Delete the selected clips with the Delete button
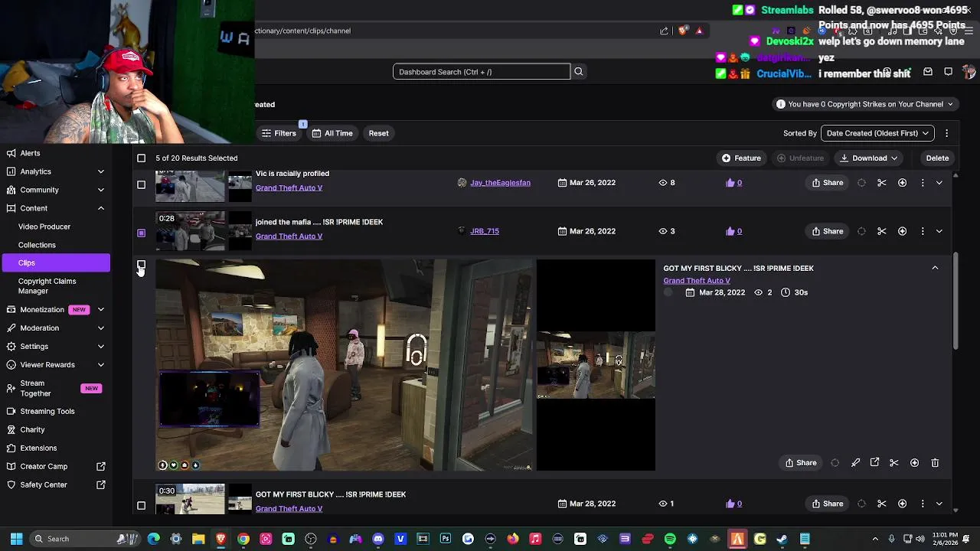Viewport: 980px width, 551px height. pyautogui.click(x=937, y=158)
